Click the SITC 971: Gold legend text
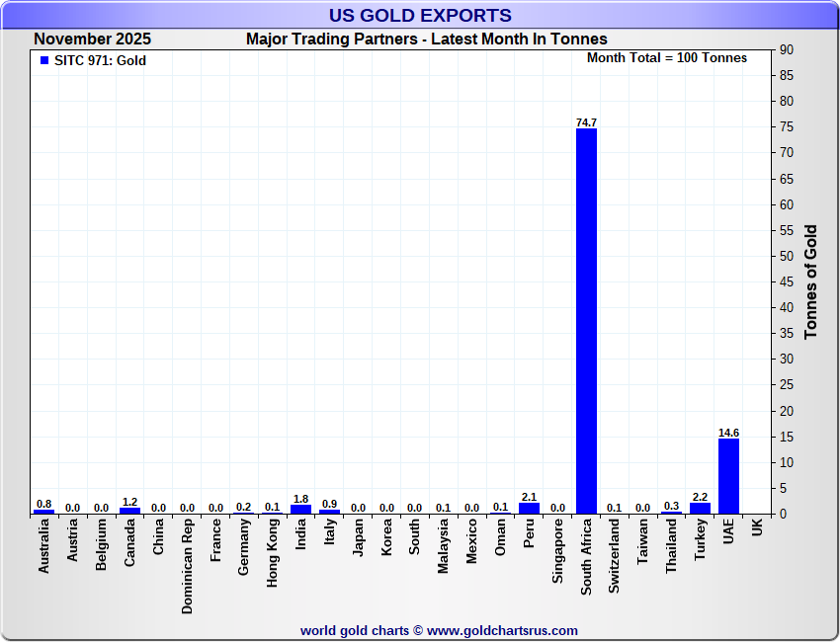Image resolution: width=840 pixels, height=642 pixels. click(x=100, y=60)
